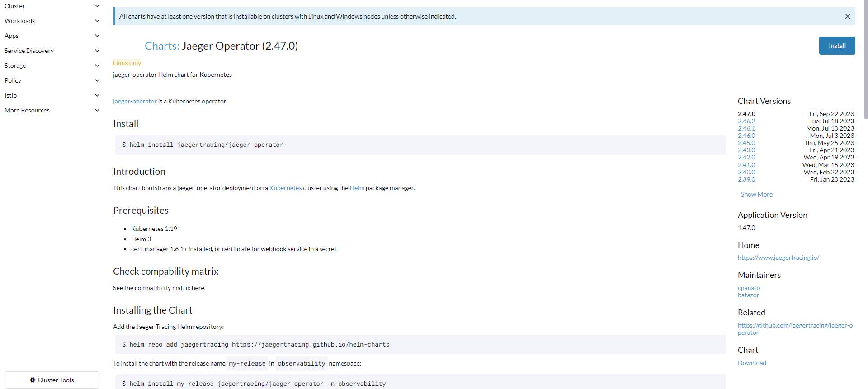Open maintainer batazor link
The image size is (868, 389).
click(748, 295)
